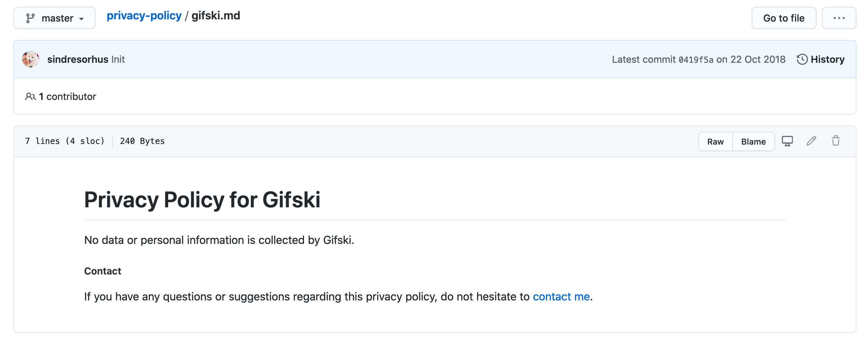This screenshot has width=868, height=346.
Task: Click the 1 contributor text
Action: coord(67,96)
